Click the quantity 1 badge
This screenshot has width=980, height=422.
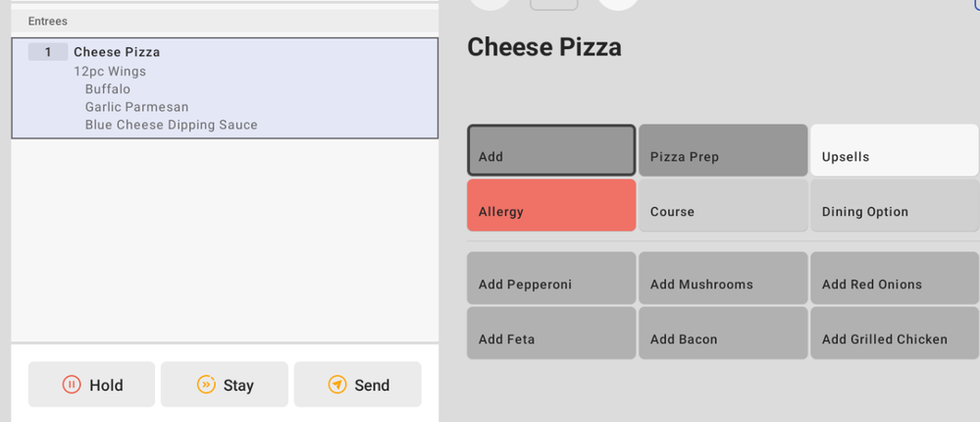pos(47,52)
